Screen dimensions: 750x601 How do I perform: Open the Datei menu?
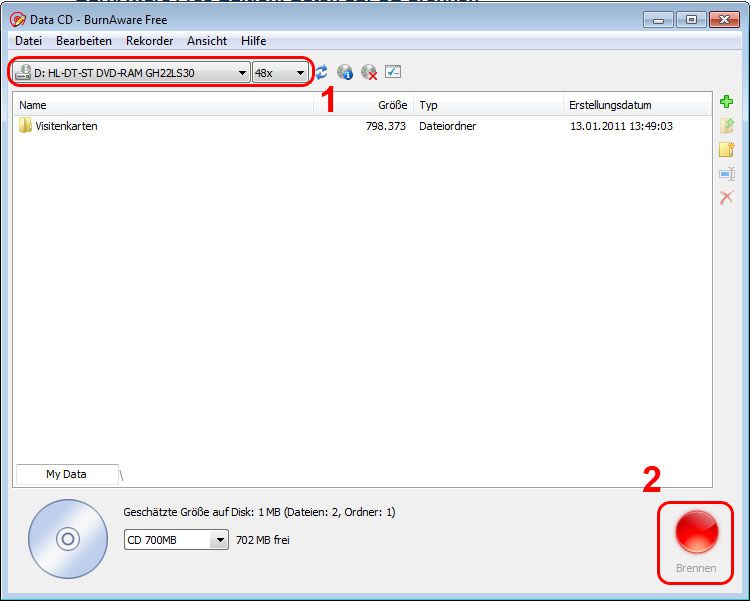tap(28, 41)
